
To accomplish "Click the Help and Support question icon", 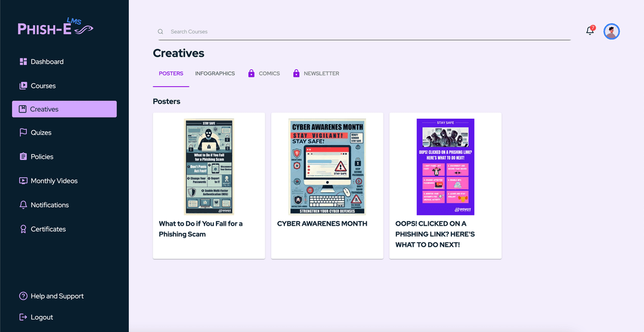I will tap(23, 296).
